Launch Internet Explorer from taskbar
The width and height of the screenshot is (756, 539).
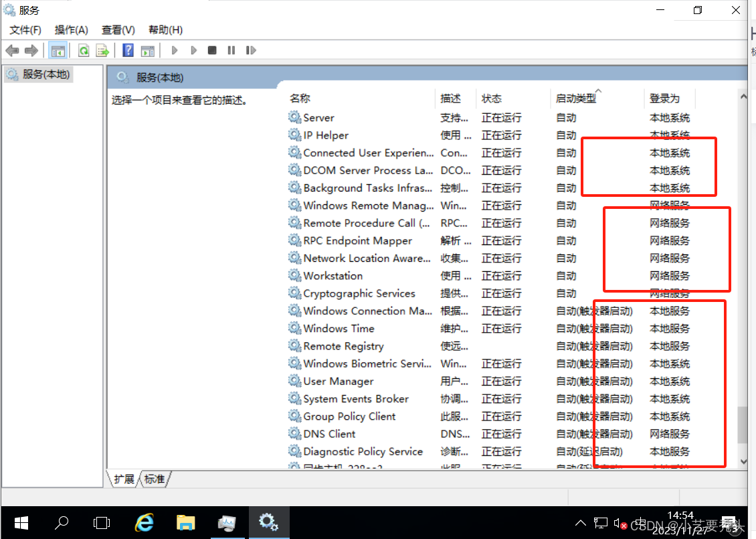(144, 523)
